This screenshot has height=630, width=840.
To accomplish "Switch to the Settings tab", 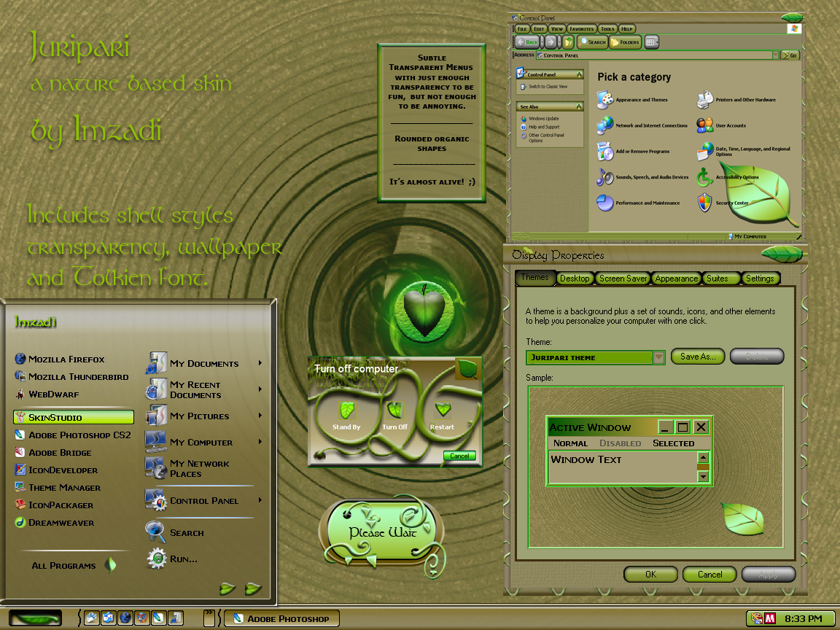I will coord(760,279).
